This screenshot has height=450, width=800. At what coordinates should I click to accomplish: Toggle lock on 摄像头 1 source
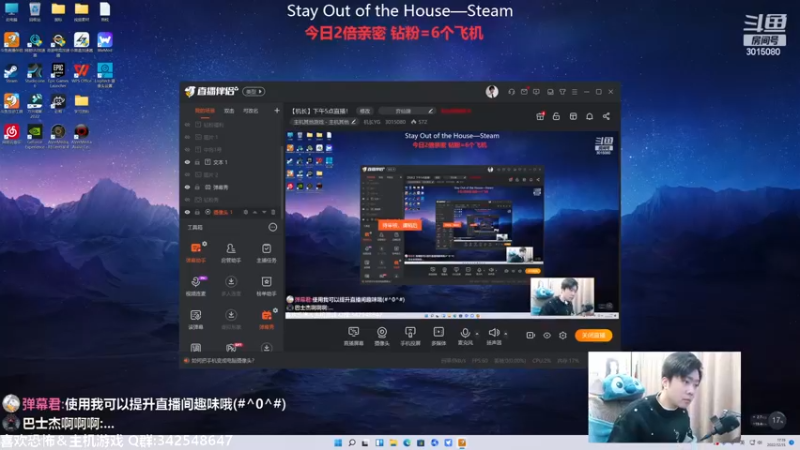(197, 212)
